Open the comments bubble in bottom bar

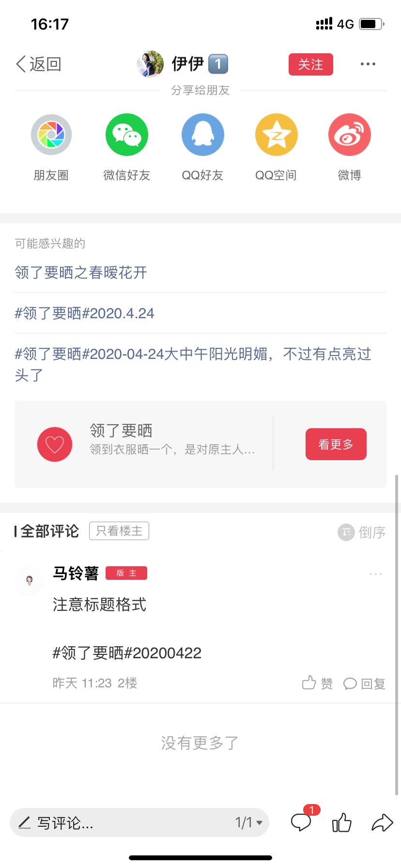click(x=301, y=822)
